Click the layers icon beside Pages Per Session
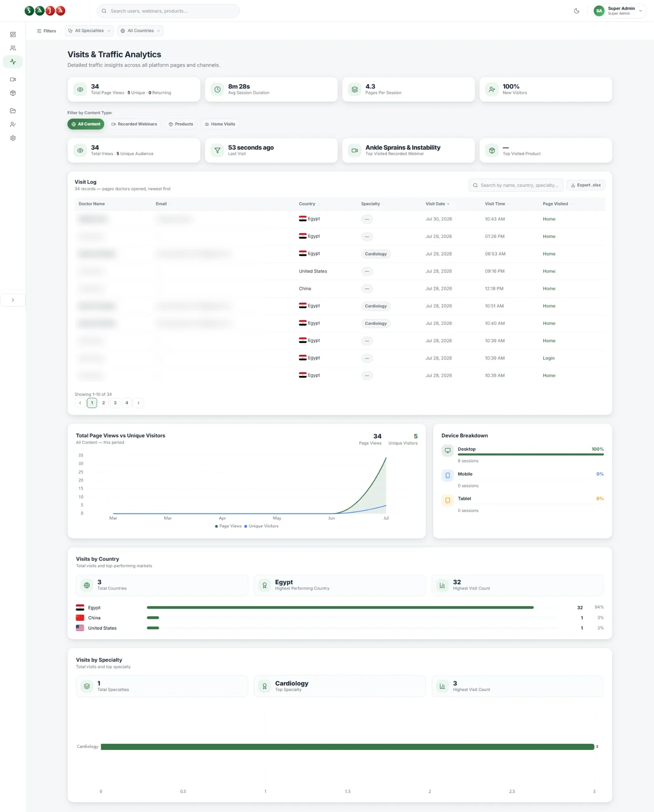The width and height of the screenshot is (654, 812). pyautogui.click(x=355, y=89)
